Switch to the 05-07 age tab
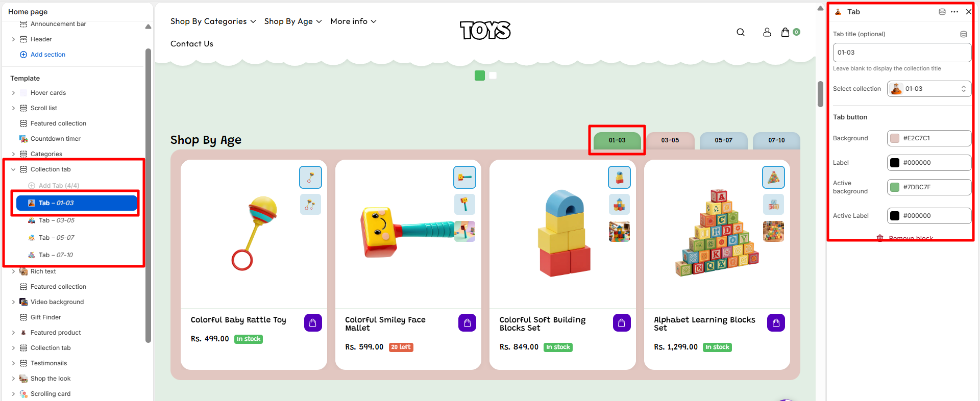 723,140
